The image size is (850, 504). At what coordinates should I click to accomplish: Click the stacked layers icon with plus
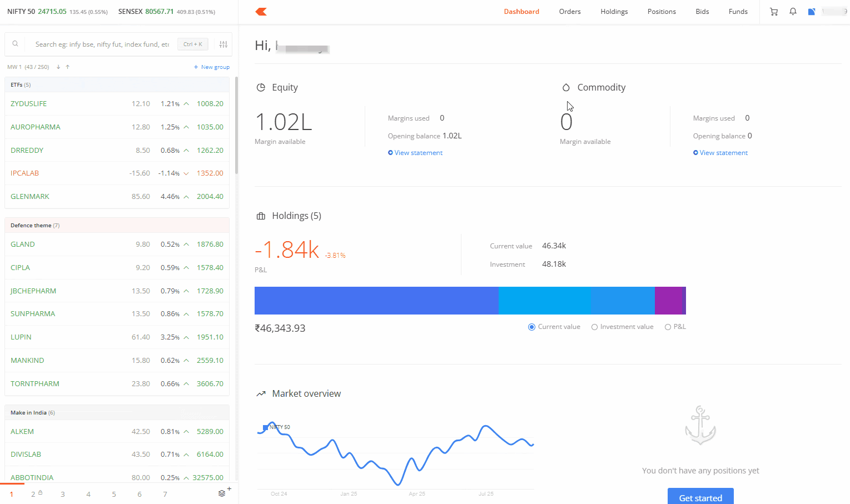[222, 493]
